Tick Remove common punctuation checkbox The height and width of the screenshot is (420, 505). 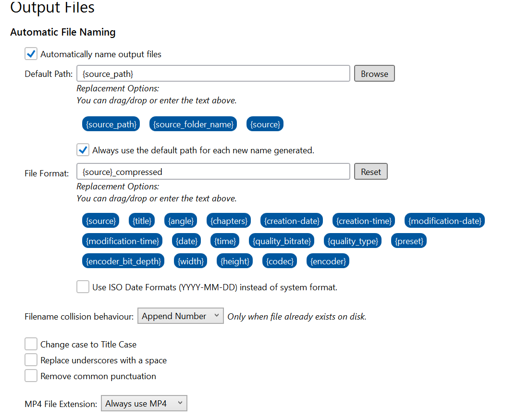[31, 376]
